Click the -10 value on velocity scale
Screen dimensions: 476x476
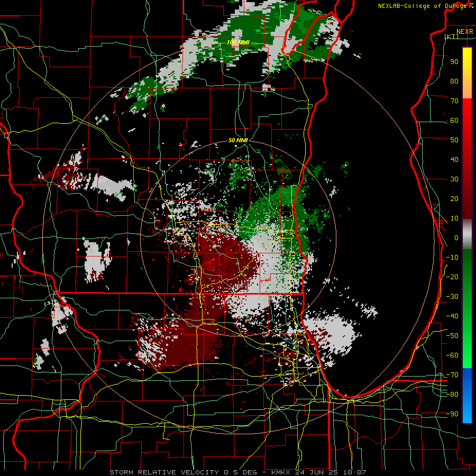[452, 258]
